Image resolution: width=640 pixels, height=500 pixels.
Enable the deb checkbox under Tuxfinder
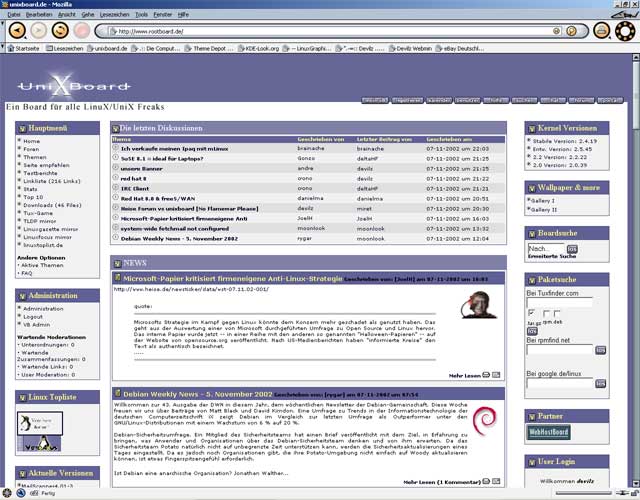[x=557, y=313]
